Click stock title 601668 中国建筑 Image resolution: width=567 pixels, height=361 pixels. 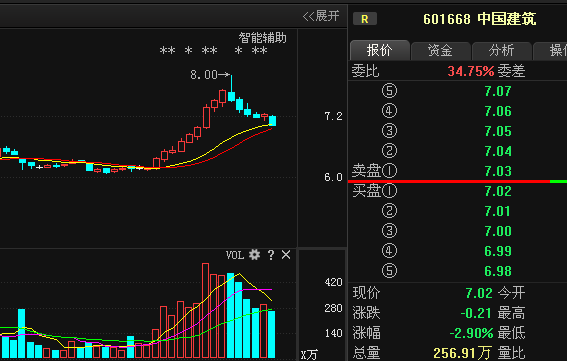coord(479,19)
